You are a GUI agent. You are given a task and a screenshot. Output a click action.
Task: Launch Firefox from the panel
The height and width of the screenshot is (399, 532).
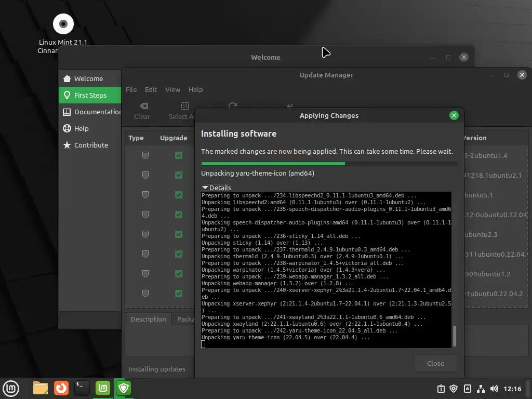61,388
